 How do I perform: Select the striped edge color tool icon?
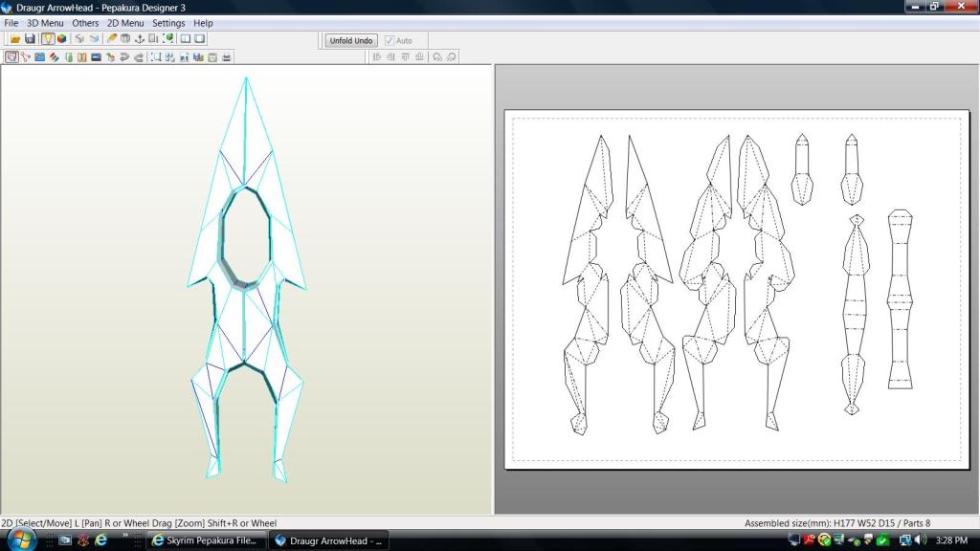(55, 56)
